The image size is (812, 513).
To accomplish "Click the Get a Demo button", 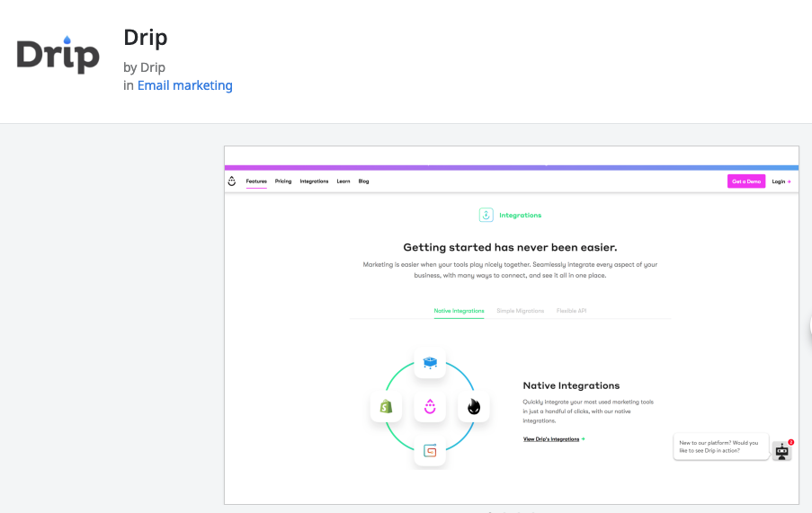I will pos(746,181).
